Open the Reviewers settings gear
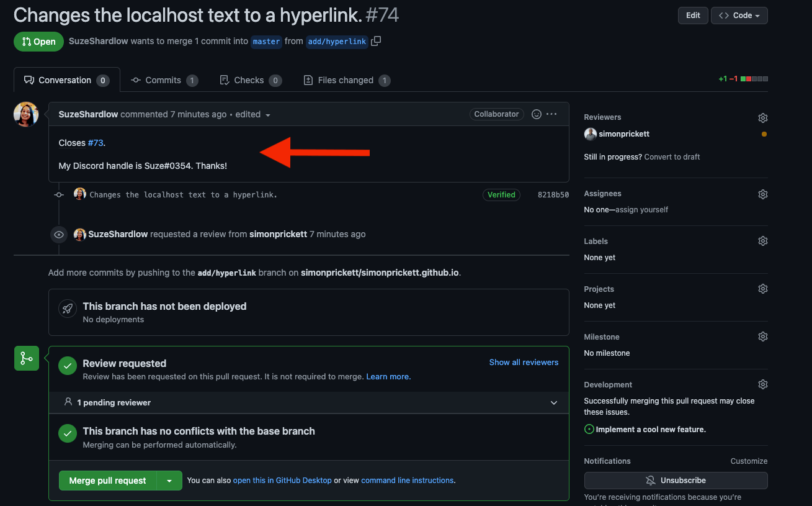 pos(762,117)
